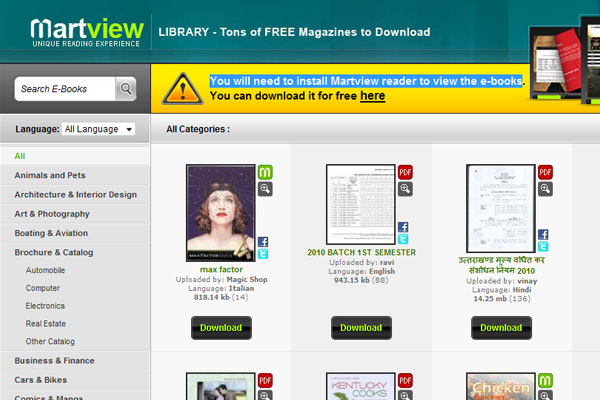The width and height of the screenshot is (600, 400).
Task: Click the highlighted Martview reader notice text
Action: 366,81
